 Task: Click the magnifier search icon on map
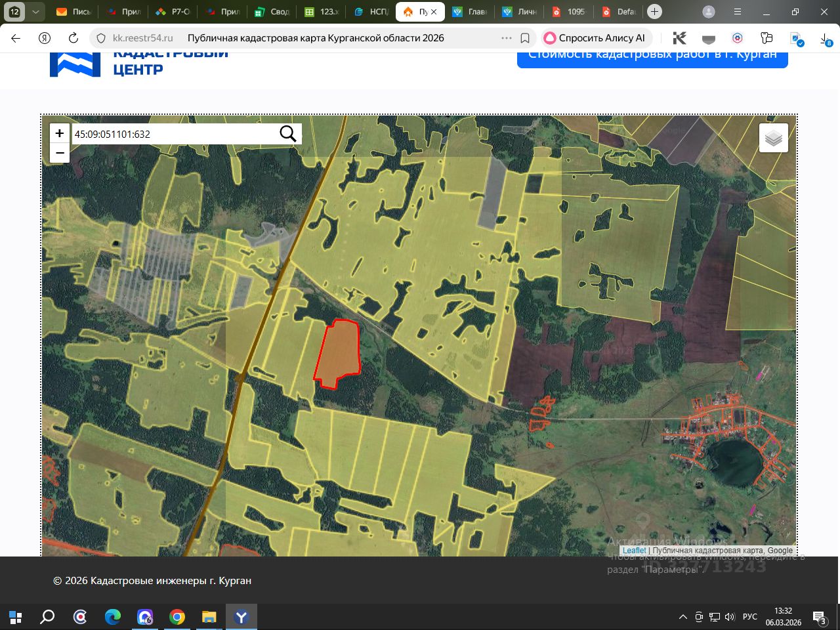tap(288, 134)
